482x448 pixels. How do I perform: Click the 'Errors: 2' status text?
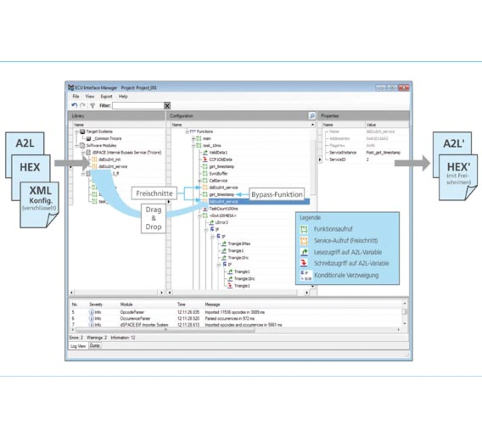click(76, 338)
